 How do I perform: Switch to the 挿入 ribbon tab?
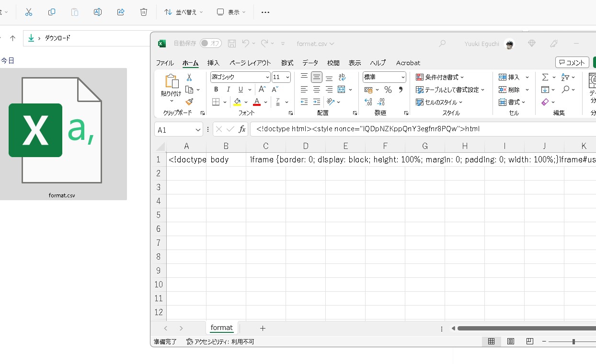click(x=213, y=63)
